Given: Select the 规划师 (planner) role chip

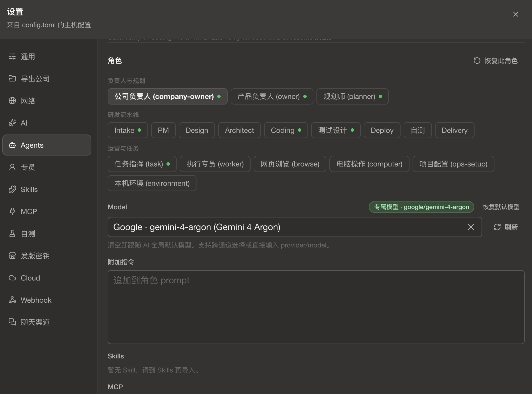Looking at the screenshot, I should [x=352, y=96].
